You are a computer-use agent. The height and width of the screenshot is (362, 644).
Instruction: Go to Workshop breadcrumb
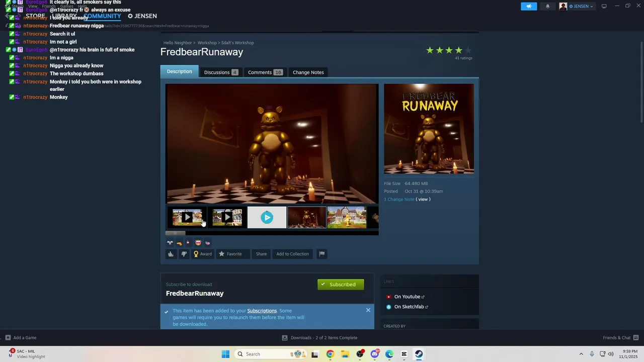207,43
